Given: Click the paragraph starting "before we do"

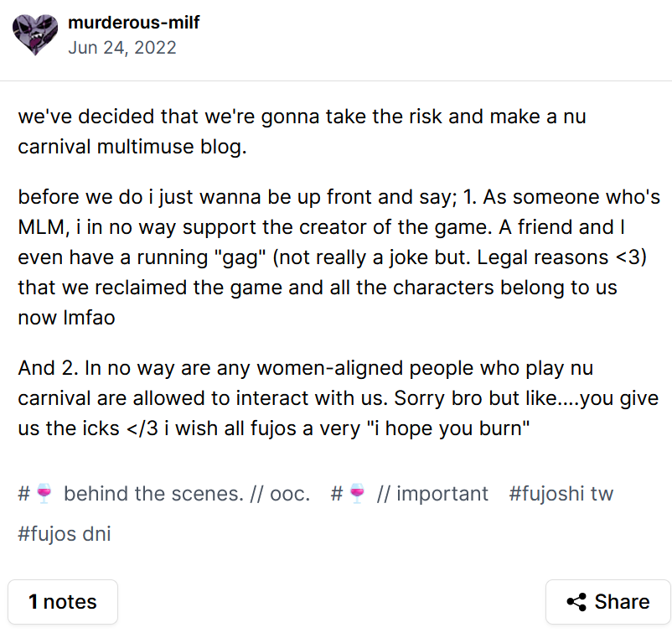Looking at the screenshot, I should click(335, 257).
